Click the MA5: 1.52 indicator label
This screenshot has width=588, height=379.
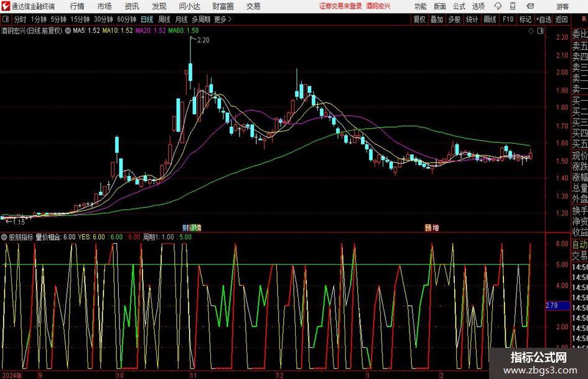pyautogui.click(x=86, y=30)
